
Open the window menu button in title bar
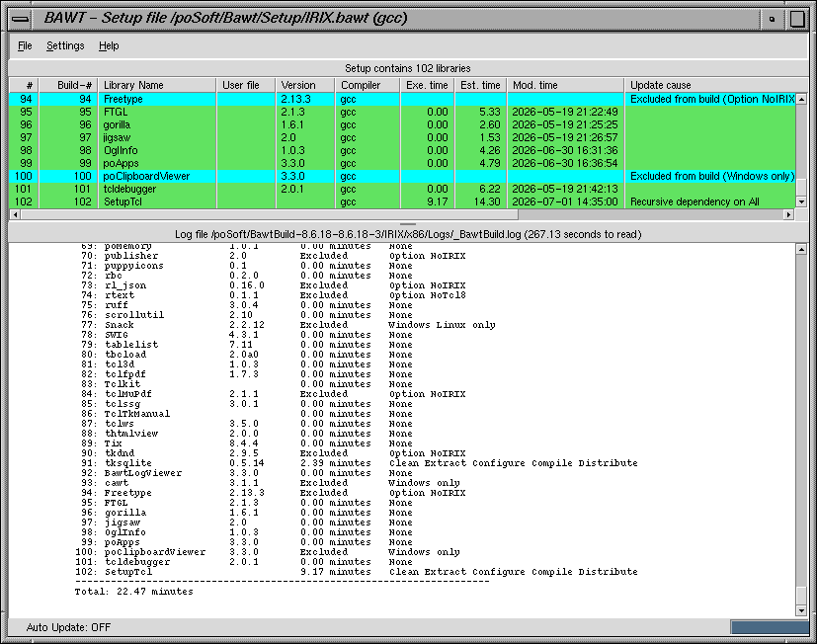(x=21, y=19)
